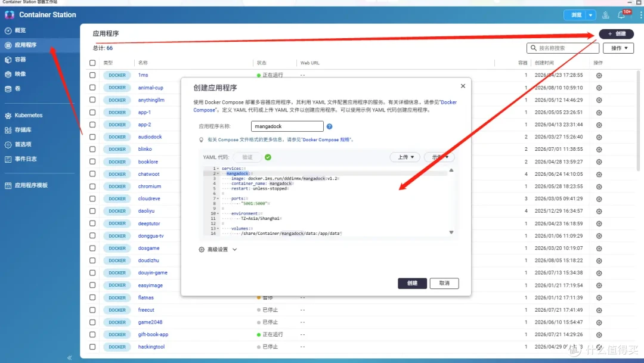Open the Docker Compose 规格 link
Image resolution: width=644 pixels, height=363 pixels.
point(327,140)
